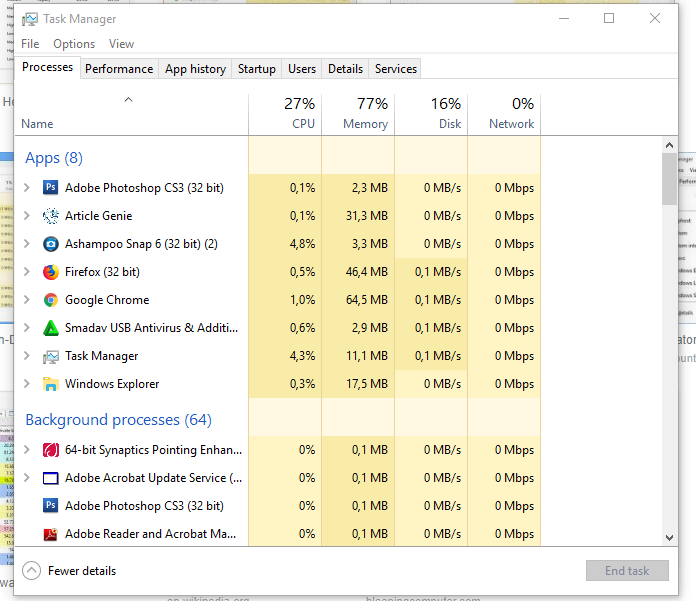Viewport: 696px width, 601px height.
Task: Select Article Genie memory 31,3 MB
Action: click(x=367, y=216)
